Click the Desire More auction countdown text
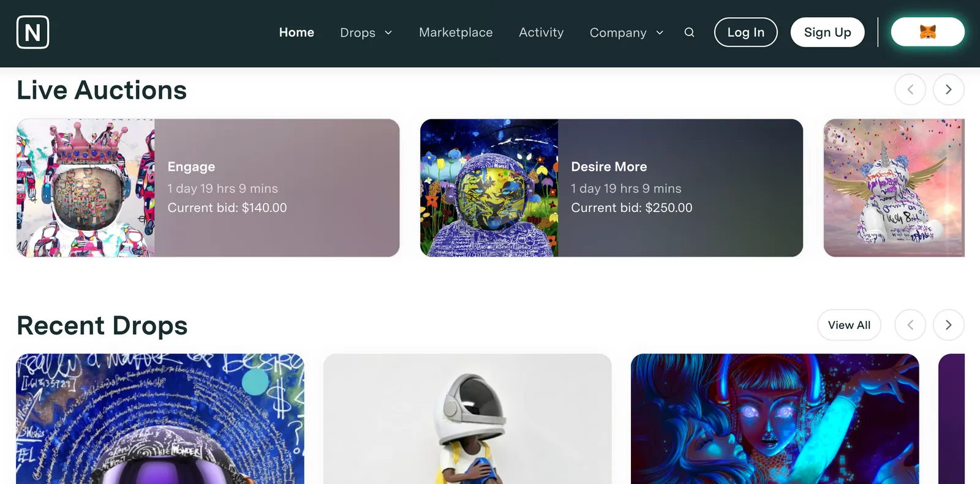The height and width of the screenshot is (484, 980). 626,189
